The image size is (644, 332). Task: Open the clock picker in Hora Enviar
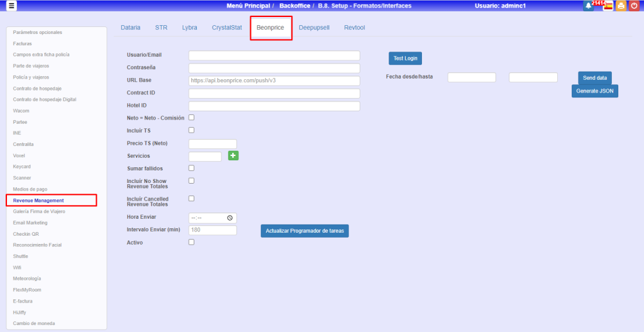(230, 218)
